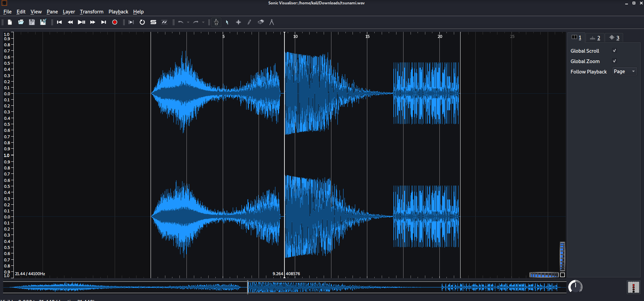Click the Fast Forward button
The height and width of the screenshot is (301, 644).
pos(93,22)
